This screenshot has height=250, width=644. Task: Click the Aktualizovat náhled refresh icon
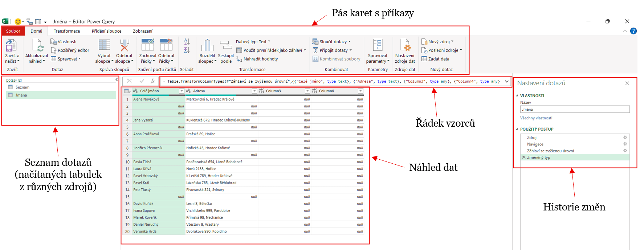click(37, 46)
